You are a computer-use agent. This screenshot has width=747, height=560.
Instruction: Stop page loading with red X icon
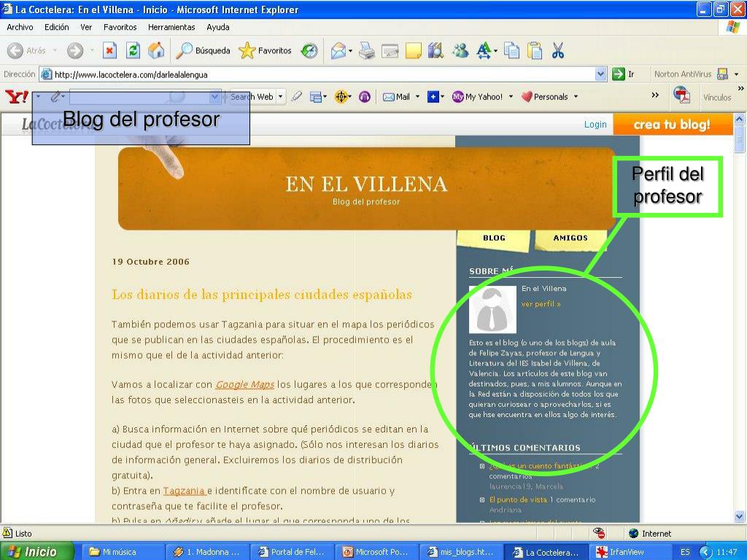pyautogui.click(x=109, y=50)
